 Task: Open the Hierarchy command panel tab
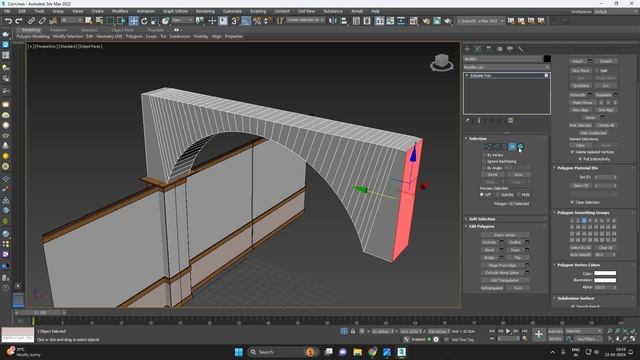(489, 49)
